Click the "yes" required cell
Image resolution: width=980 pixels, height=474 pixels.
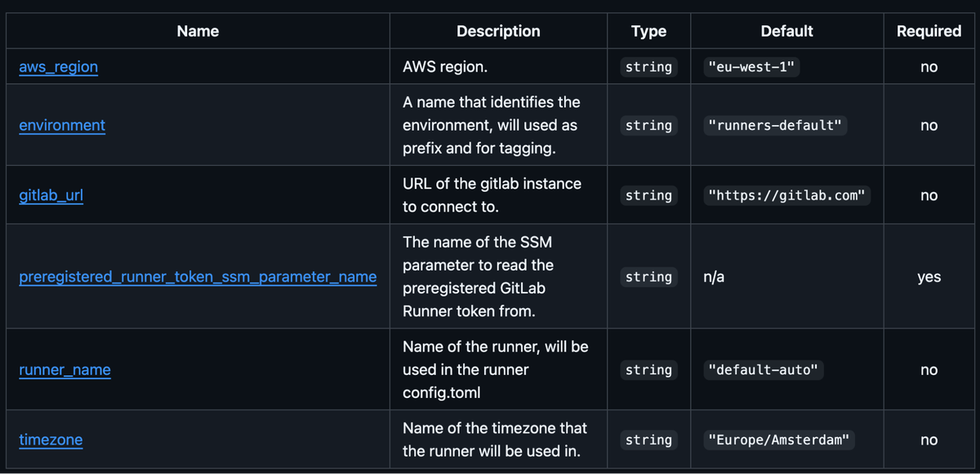[929, 277]
